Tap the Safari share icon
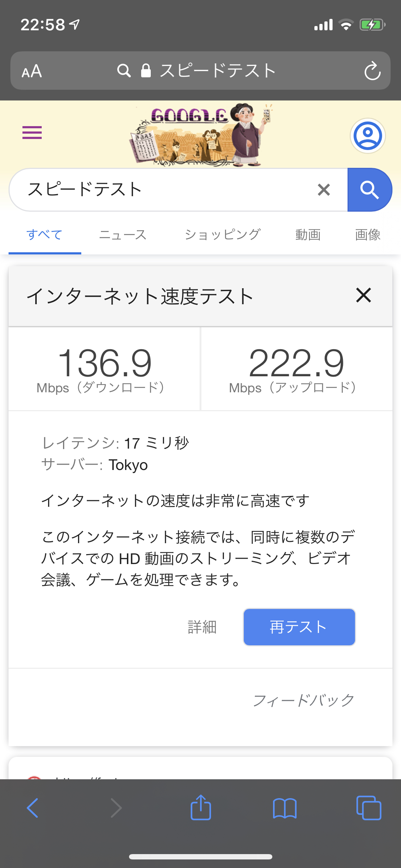 pos(201,808)
